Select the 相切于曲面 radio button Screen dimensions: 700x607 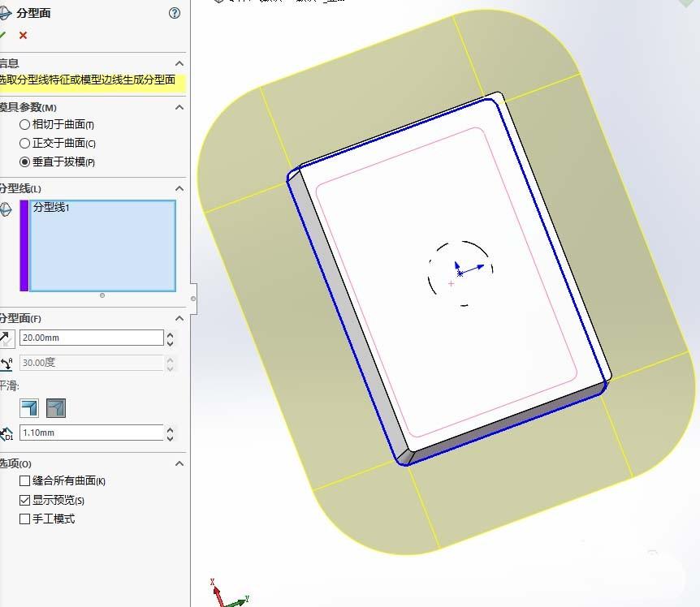tap(25, 125)
